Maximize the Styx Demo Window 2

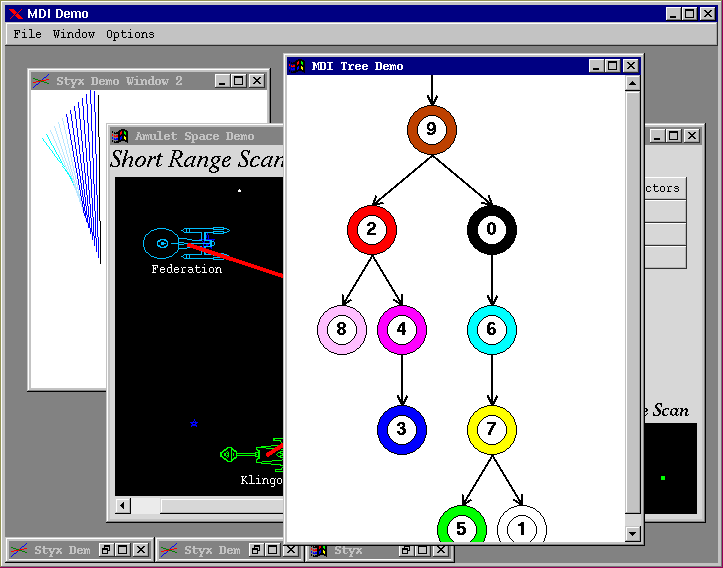[x=239, y=81]
